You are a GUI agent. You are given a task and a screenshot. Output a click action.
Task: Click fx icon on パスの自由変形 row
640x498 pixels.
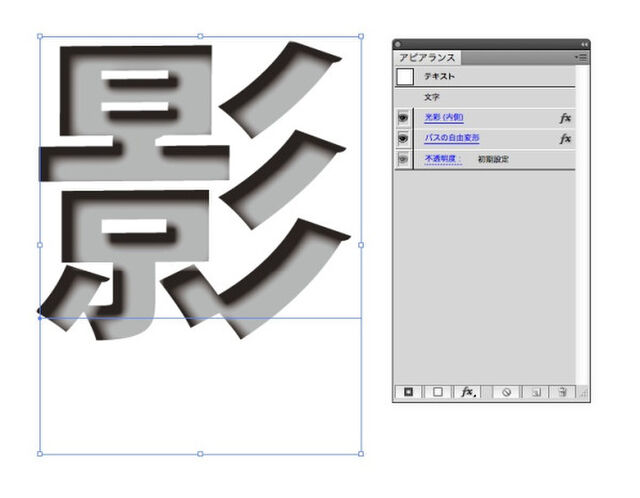tap(565, 138)
